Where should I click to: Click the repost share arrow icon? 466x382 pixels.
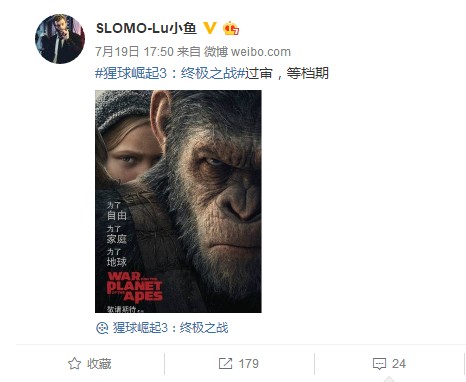(x=225, y=364)
